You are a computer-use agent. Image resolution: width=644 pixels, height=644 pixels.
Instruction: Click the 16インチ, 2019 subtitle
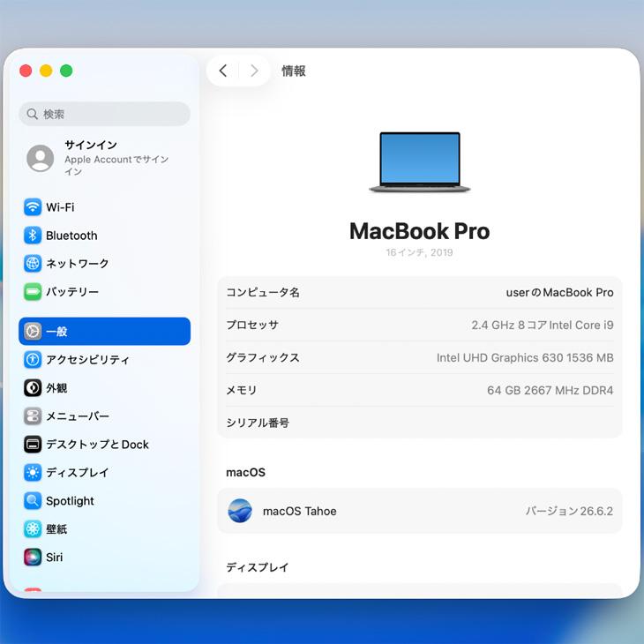click(x=419, y=252)
